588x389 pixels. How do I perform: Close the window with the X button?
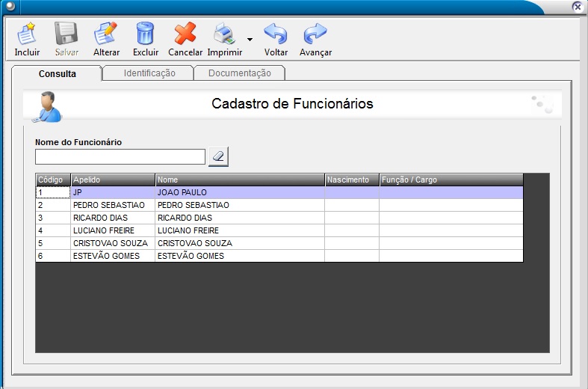[578, 7]
